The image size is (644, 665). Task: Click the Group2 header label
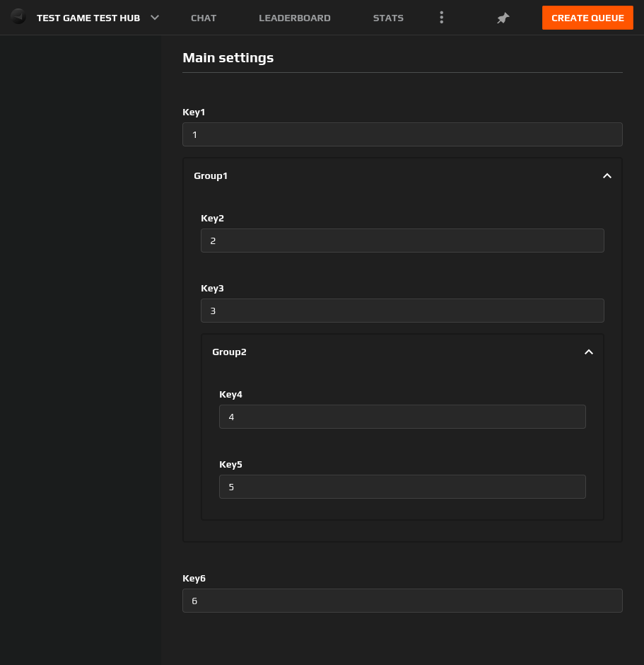tap(229, 352)
